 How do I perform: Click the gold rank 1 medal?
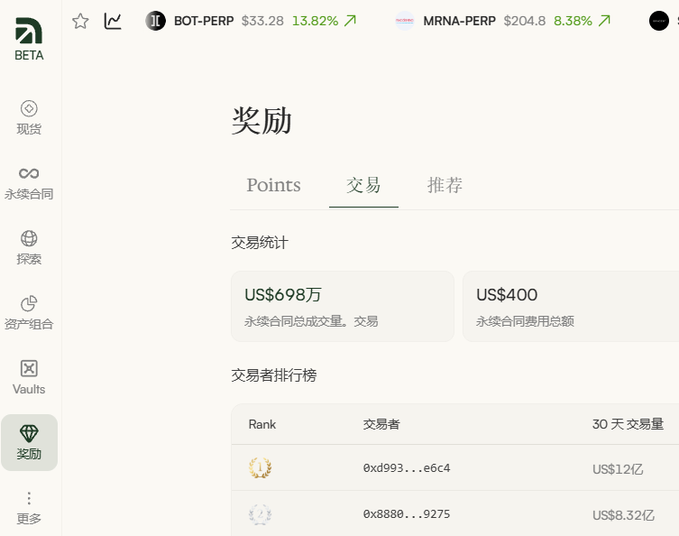tap(260, 468)
